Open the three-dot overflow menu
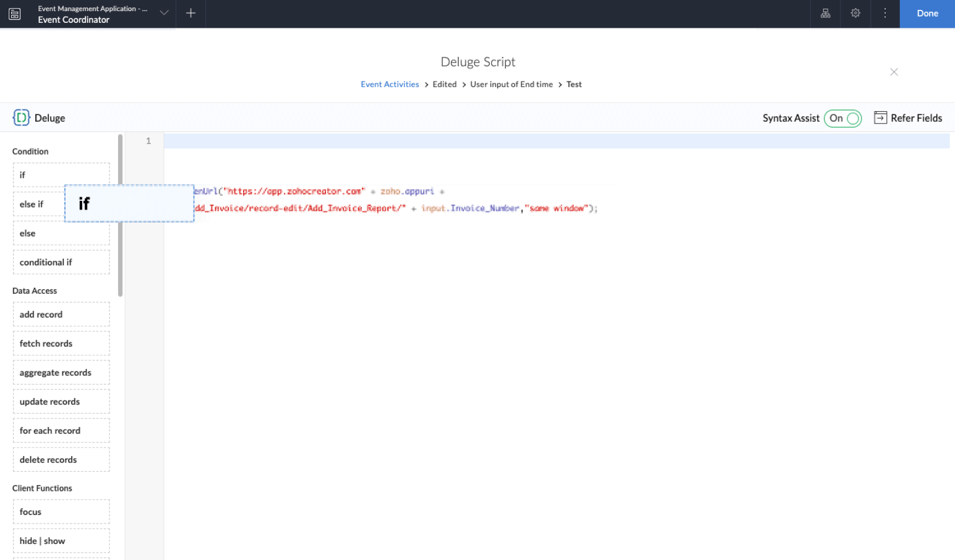The image size is (955, 560). 885,13
